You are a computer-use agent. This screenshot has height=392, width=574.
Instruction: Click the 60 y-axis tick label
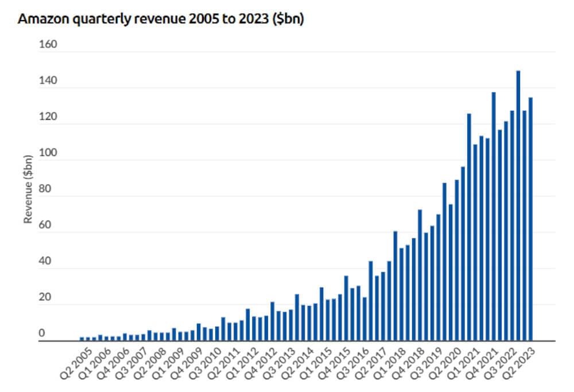[45, 226]
